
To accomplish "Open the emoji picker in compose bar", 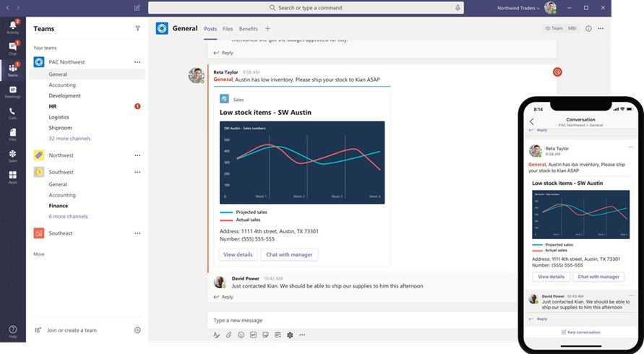I will pos(241,335).
